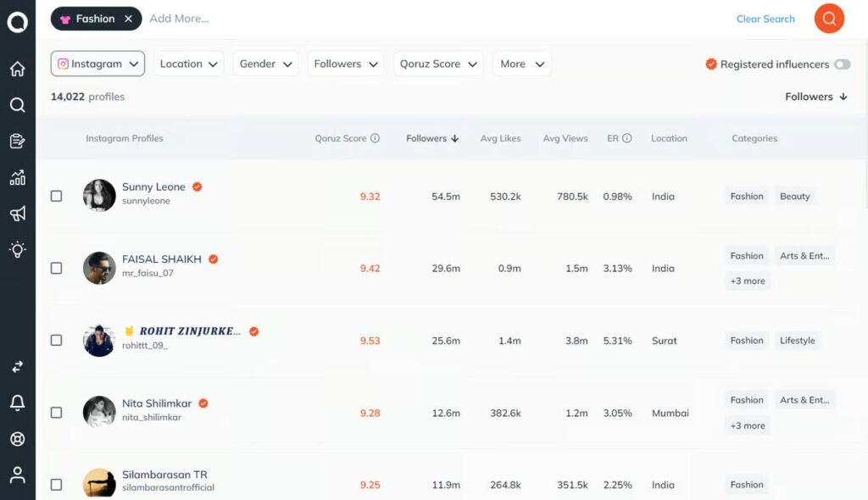
Task: Remove the Fashion tag with X
Action: [129, 19]
